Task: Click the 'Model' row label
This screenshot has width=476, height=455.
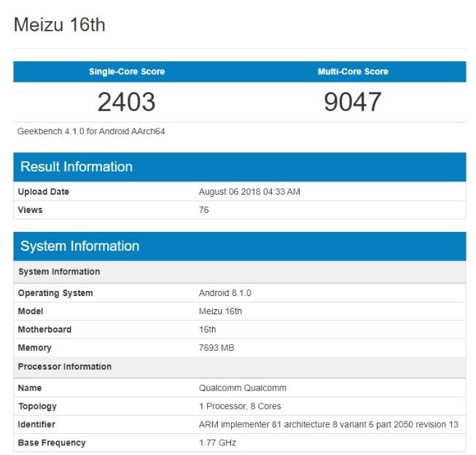Action: 31,311
